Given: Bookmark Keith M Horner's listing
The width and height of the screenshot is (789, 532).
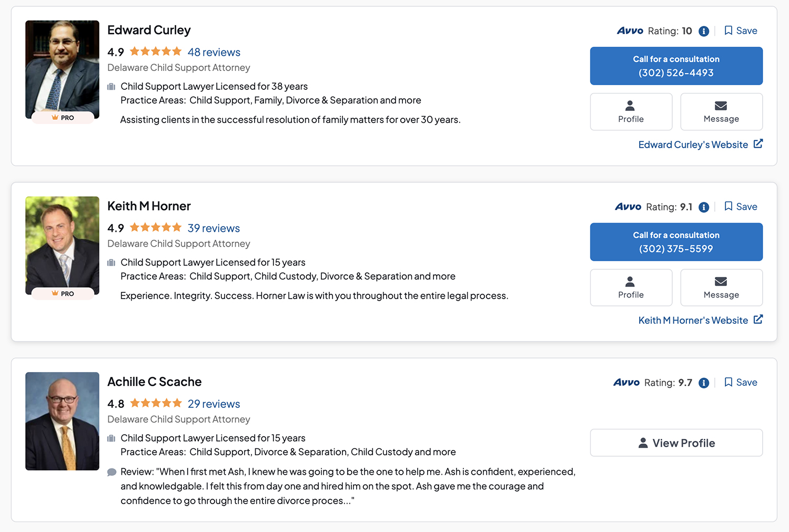Looking at the screenshot, I should point(741,207).
